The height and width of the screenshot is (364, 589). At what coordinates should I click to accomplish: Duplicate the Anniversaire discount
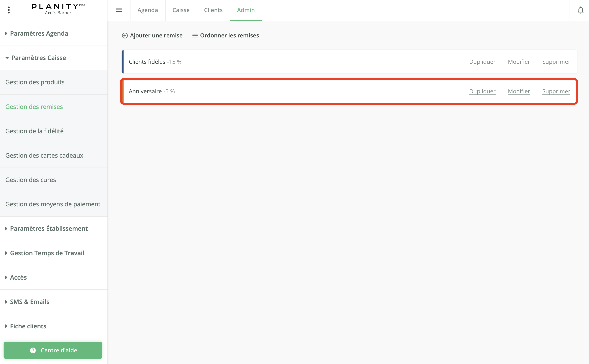point(482,91)
